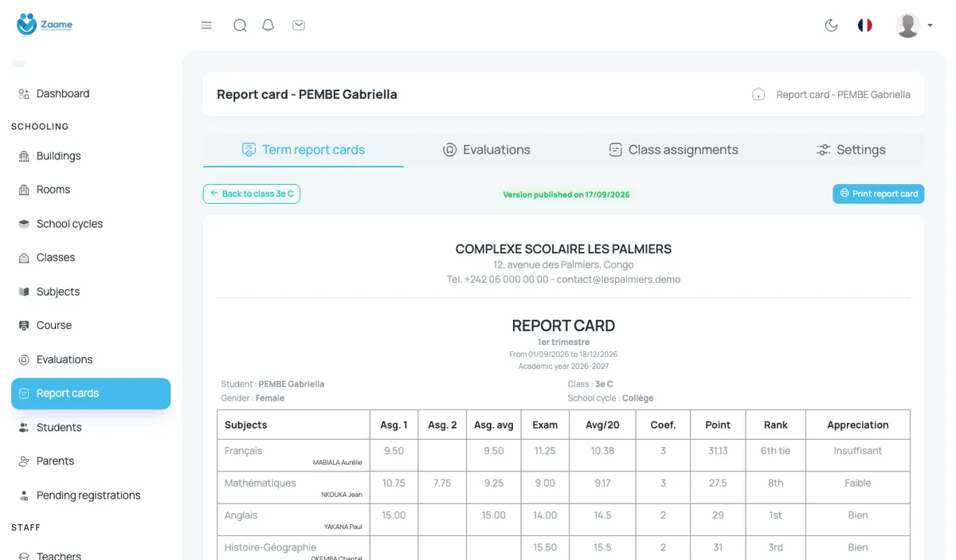Open the Students menu item
Viewport: 956px width, 560px height.
pos(91,428)
